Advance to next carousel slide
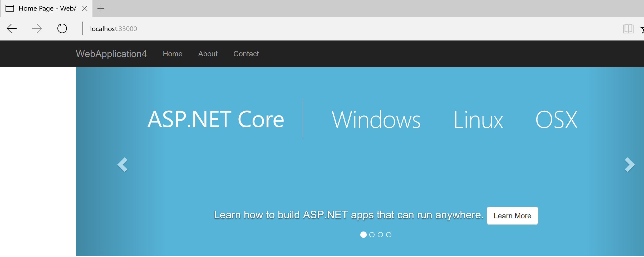Image resolution: width=644 pixels, height=257 pixels. click(630, 165)
